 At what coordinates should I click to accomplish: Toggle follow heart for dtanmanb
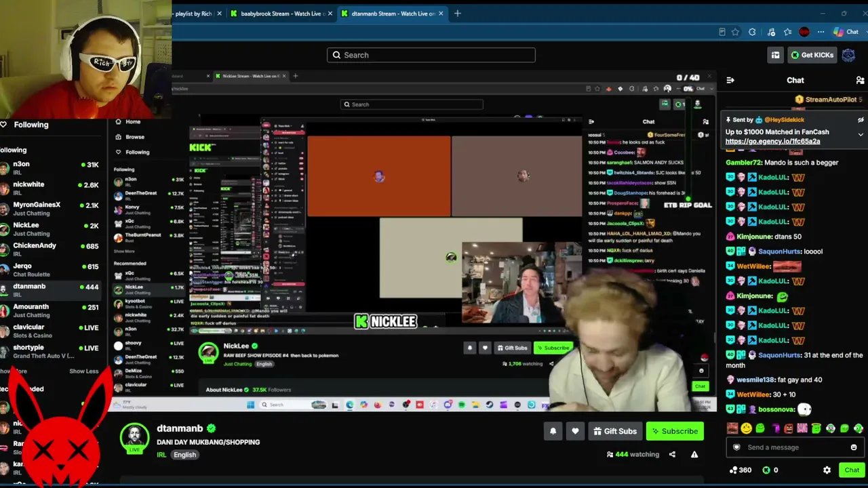(575, 431)
